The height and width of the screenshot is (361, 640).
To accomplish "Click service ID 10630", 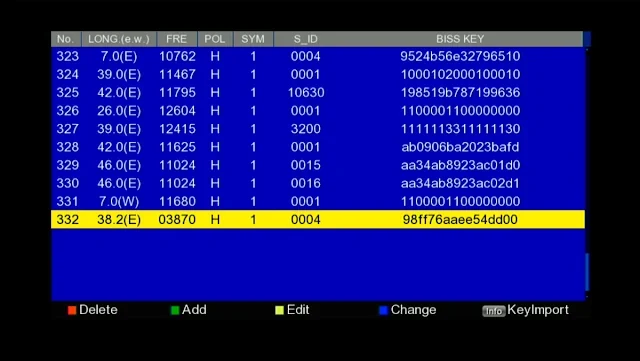I will pos(306,92).
